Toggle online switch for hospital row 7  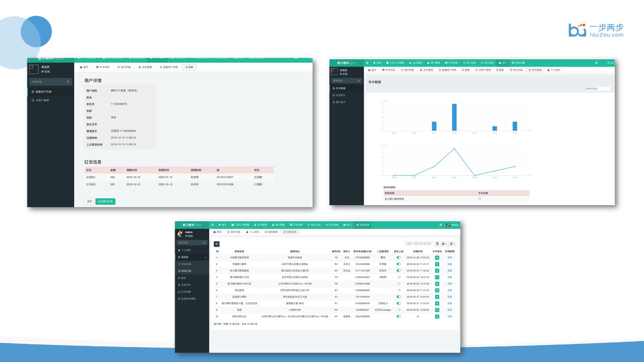(x=398, y=297)
